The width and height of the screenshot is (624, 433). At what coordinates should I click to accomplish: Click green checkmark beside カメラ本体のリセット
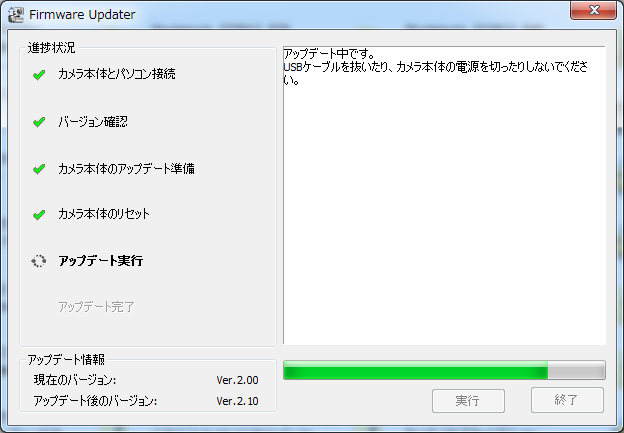coord(39,215)
